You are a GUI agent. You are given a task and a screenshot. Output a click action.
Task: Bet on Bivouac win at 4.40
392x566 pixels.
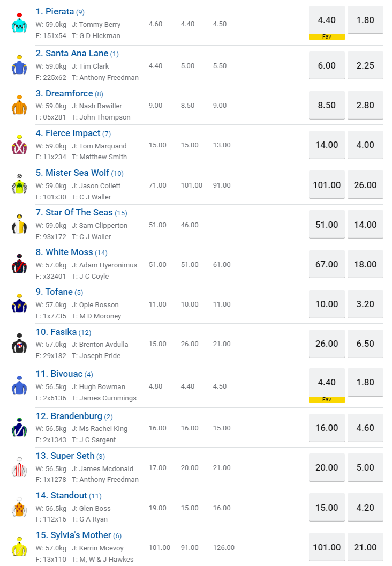pyautogui.click(x=327, y=382)
